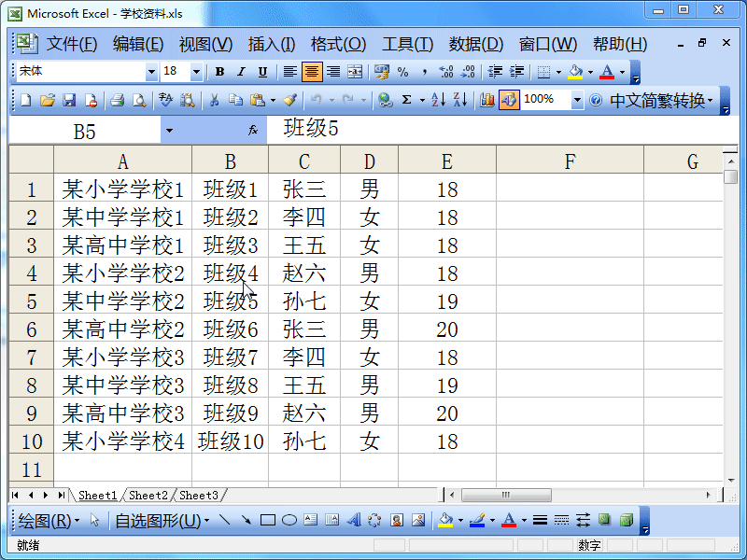Open the font size dropdown
The height and width of the screenshot is (560, 747).
click(x=196, y=73)
